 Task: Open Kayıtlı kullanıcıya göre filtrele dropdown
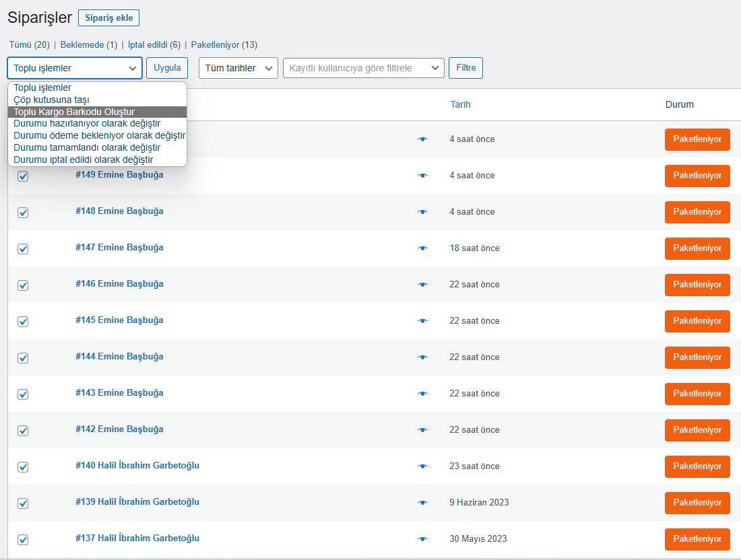click(x=363, y=68)
